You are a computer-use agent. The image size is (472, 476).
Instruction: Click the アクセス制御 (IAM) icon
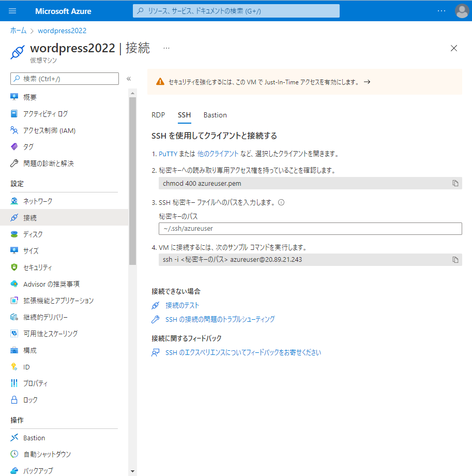click(14, 130)
